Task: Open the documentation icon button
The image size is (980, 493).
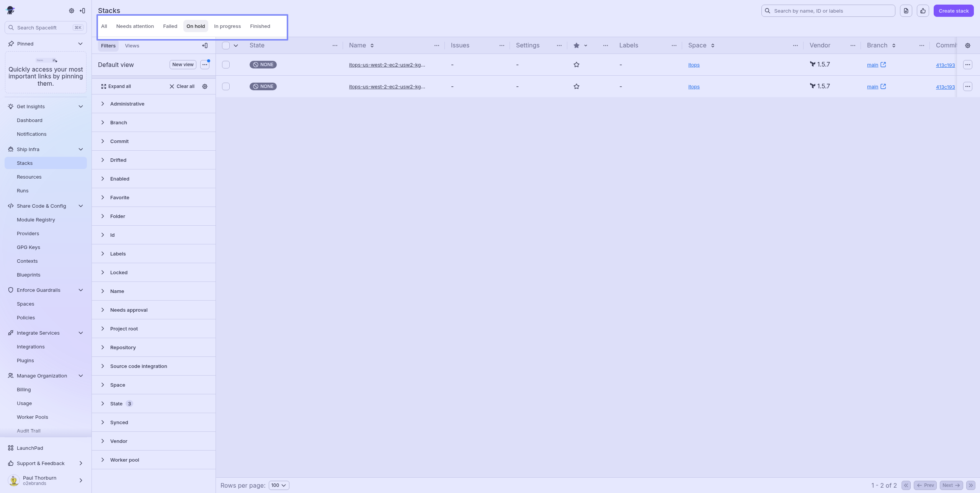Action: click(906, 11)
